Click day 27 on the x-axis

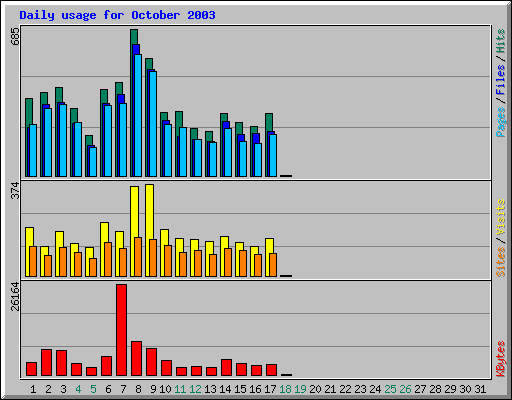420,389
